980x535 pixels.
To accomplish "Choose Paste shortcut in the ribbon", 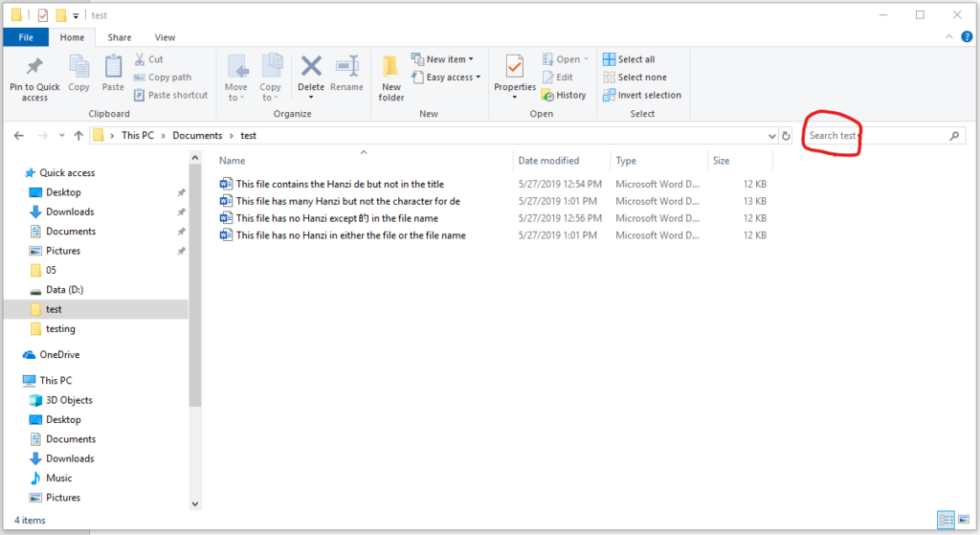I will [170, 95].
